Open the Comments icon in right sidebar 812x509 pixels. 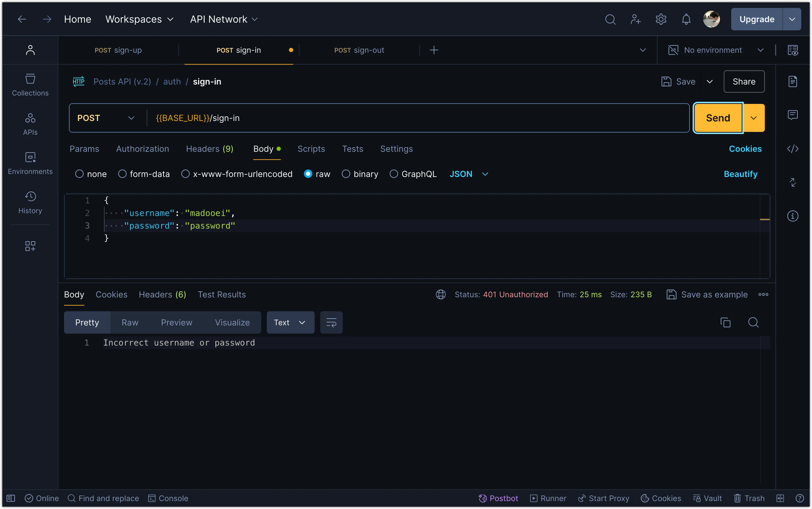[x=793, y=115]
